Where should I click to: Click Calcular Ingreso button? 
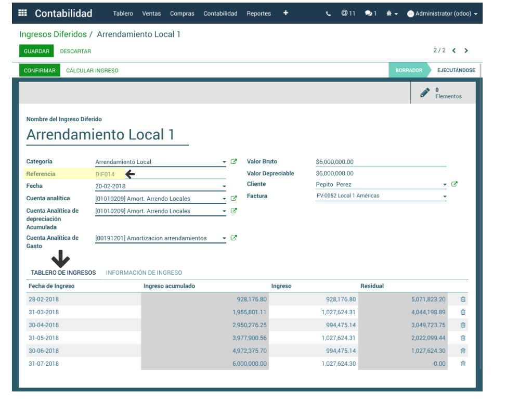pyautogui.click(x=92, y=70)
